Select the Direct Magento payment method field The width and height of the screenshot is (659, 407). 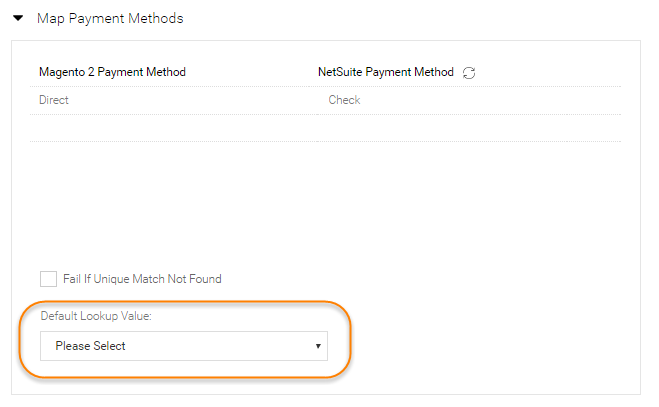point(170,100)
